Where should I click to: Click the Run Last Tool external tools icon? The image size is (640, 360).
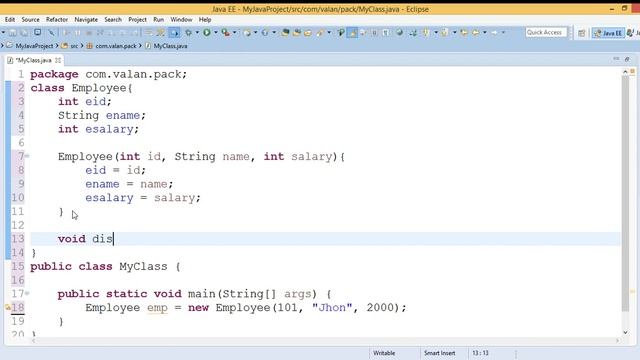coord(225,32)
